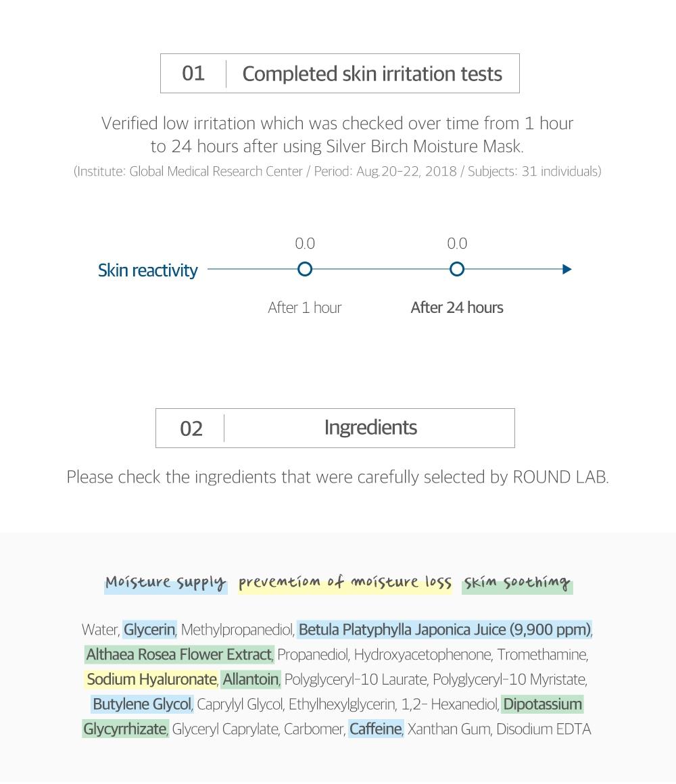Click the green-highlighted Allantoin ingredient
Viewport: 676px width, 784px height.
[x=251, y=679]
